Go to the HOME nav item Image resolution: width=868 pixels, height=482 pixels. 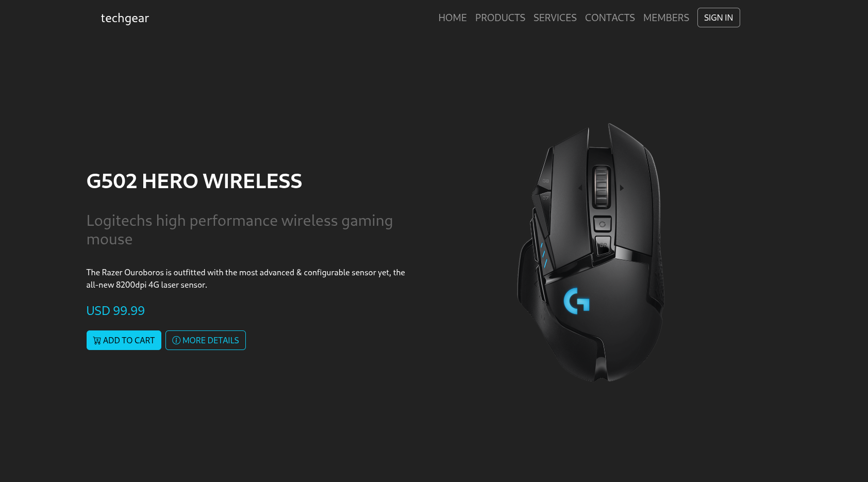tap(453, 18)
